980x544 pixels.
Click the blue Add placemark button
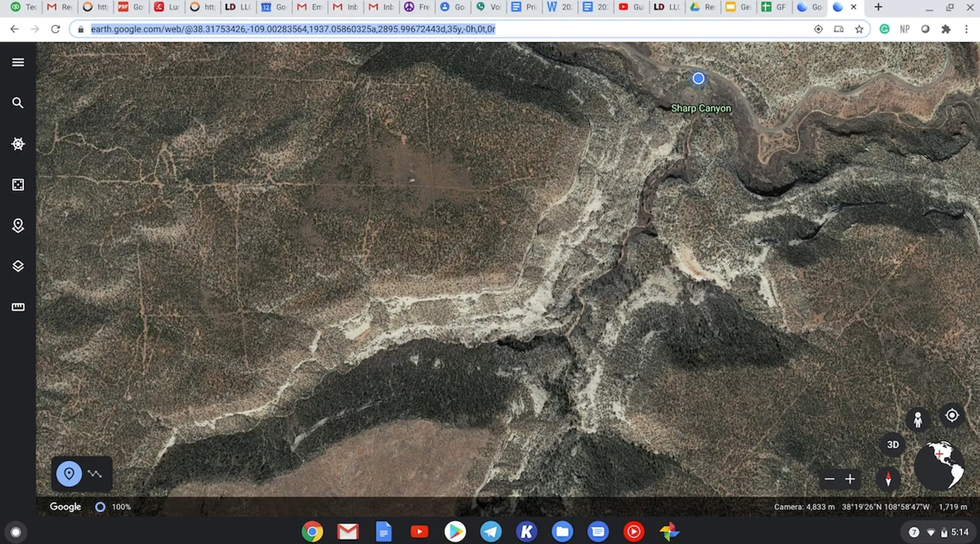click(69, 474)
